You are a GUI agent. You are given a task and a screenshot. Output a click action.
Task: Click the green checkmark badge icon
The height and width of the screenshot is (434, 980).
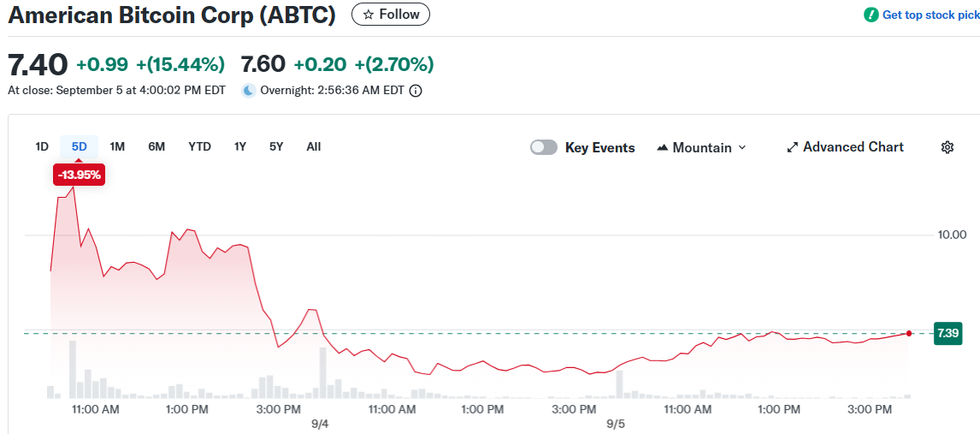[871, 15]
